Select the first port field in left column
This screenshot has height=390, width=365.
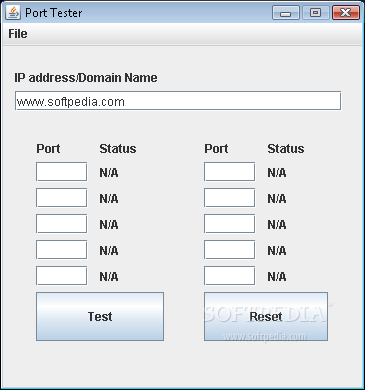tap(62, 172)
